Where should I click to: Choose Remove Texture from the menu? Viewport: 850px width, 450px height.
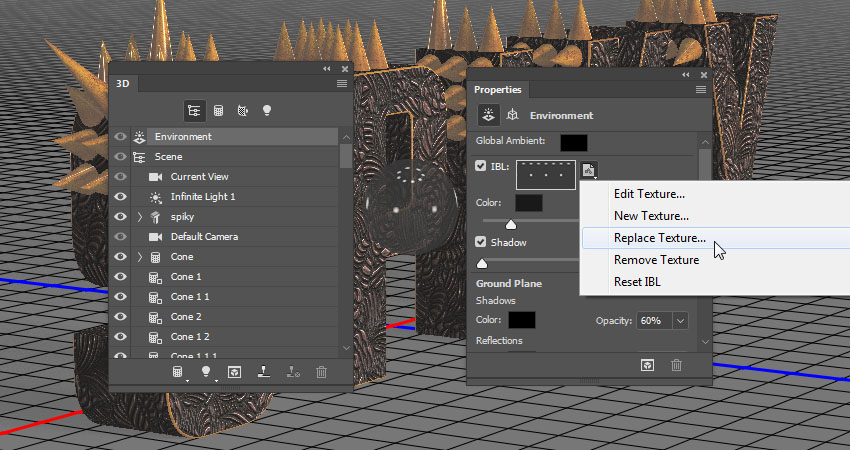656,260
